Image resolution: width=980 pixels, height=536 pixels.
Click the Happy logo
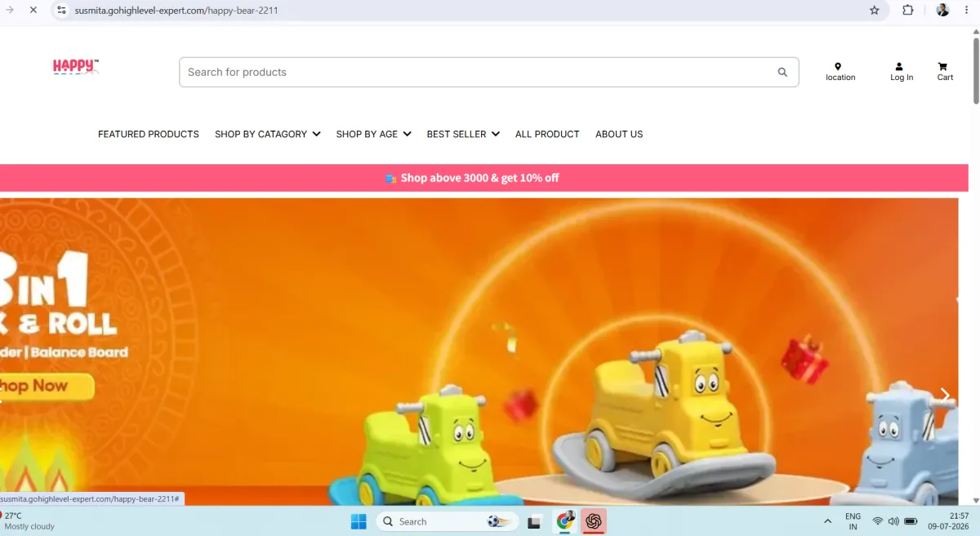pyautogui.click(x=76, y=67)
